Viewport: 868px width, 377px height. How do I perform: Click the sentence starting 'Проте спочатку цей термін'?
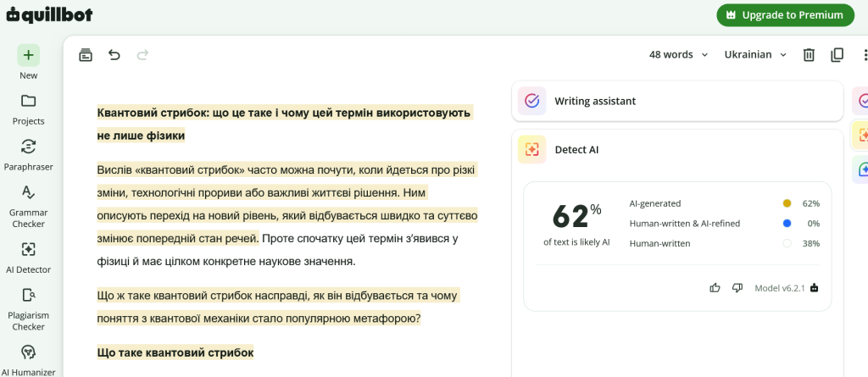pyautogui.click(x=278, y=250)
